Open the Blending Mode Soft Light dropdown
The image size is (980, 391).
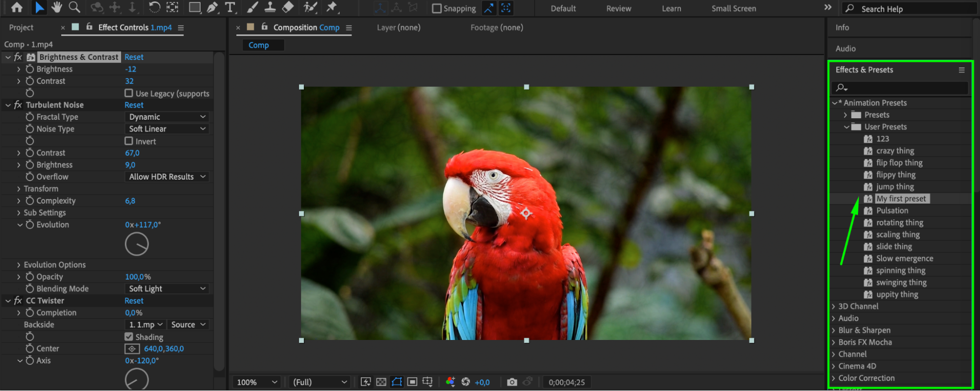click(x=167, y=289)
